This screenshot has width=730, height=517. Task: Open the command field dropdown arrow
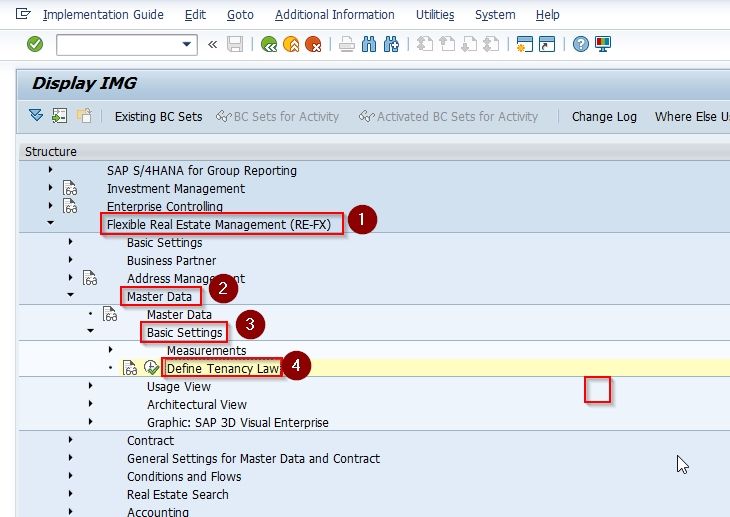pos(187,45)
